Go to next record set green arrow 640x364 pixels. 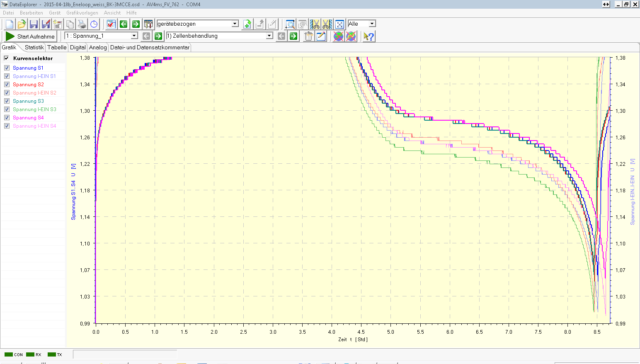tap(293, 36)
